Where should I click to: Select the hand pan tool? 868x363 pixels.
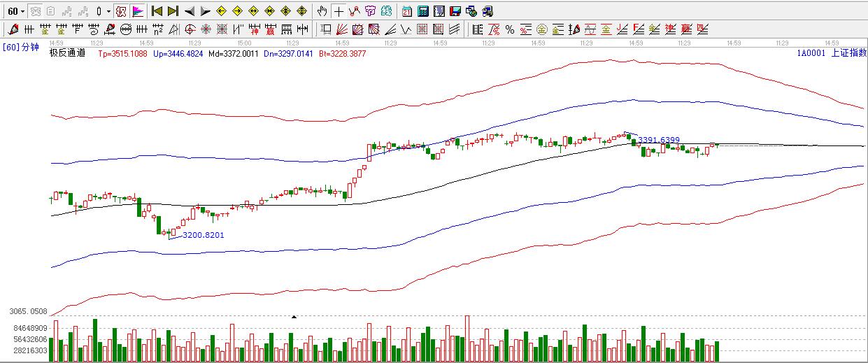[x=322, y=11]
